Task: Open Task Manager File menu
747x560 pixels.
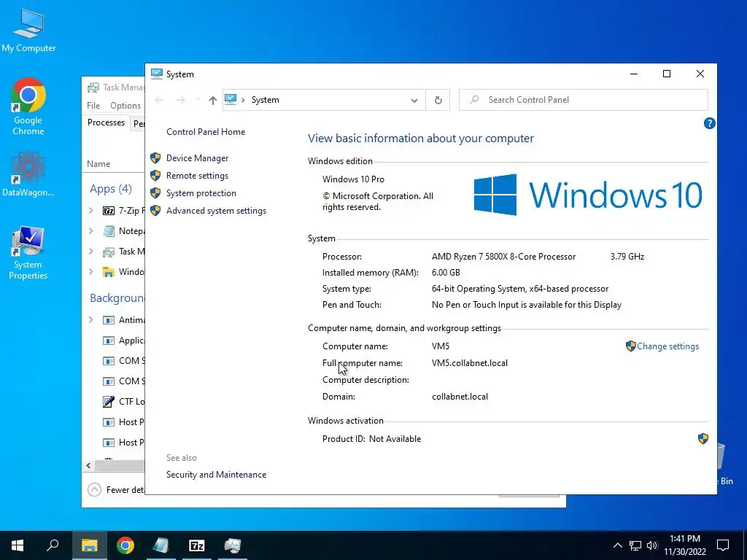Action: click(x=93, y=106)
